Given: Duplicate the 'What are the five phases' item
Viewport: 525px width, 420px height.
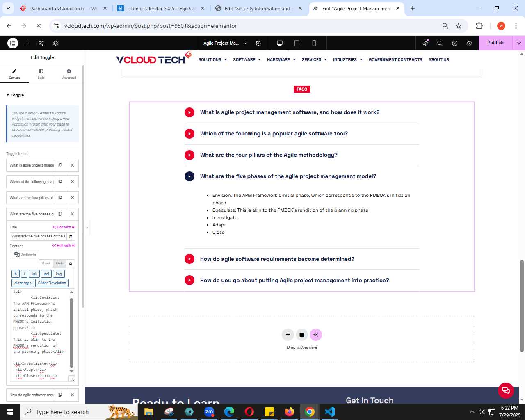Looking at the screenshot, I should point(60,214).
